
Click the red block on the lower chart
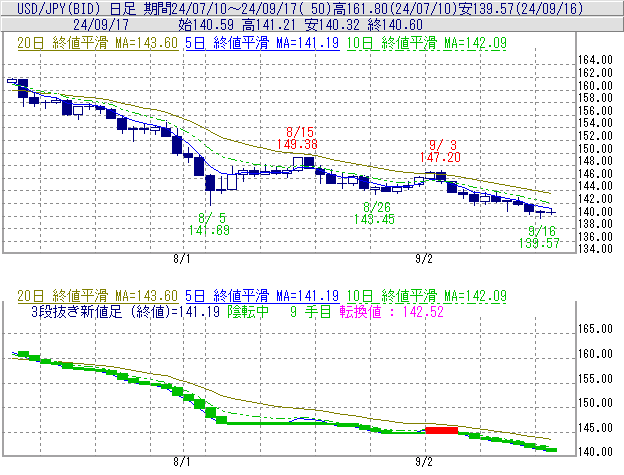pos(441,430)
